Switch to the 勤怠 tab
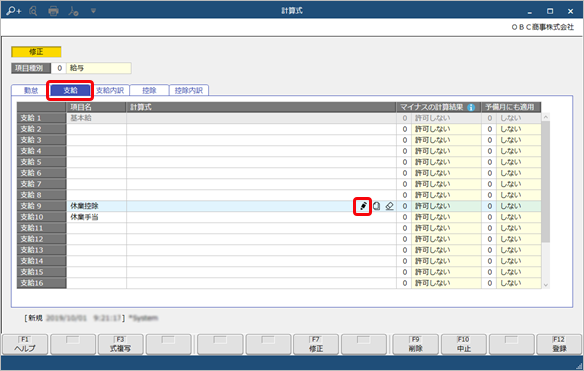This screenshot has width=584, height=371. (31, 90)
